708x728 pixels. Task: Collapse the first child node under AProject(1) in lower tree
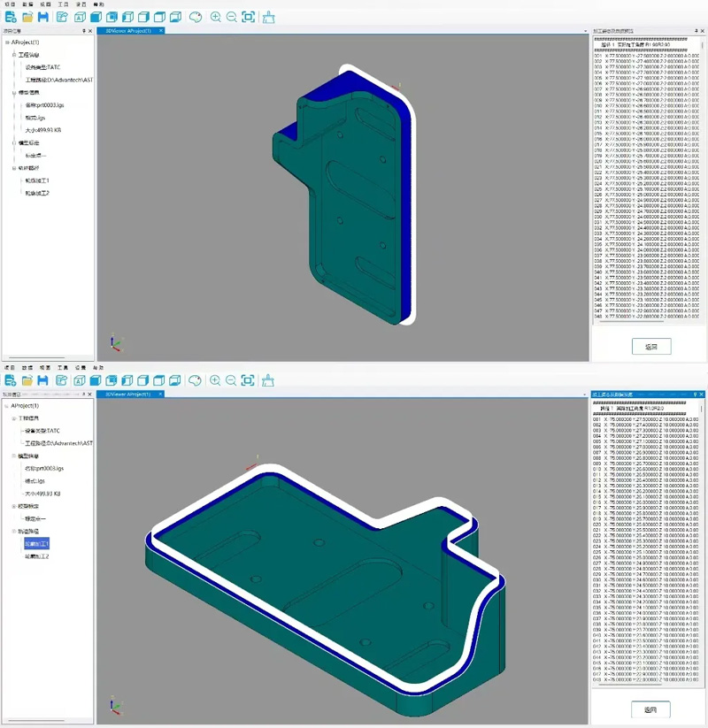click(12, 418)
